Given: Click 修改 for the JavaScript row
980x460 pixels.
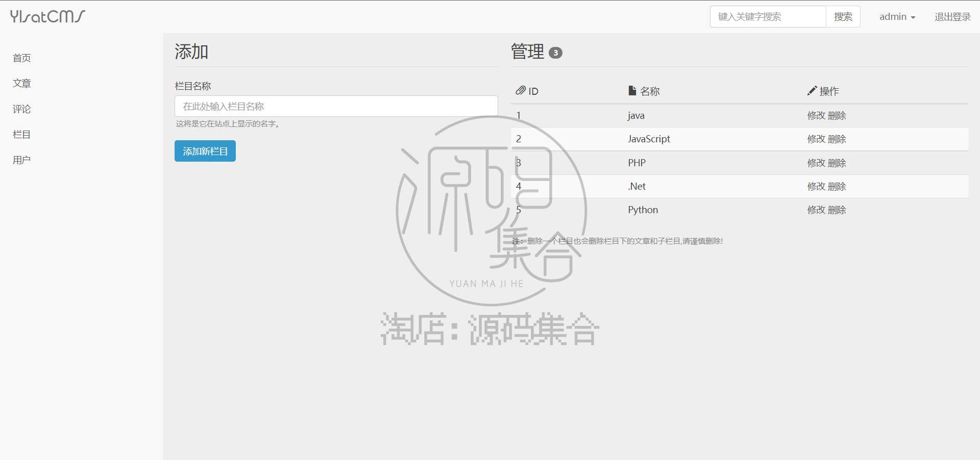Looking at the screenshot, I should 816,139.
